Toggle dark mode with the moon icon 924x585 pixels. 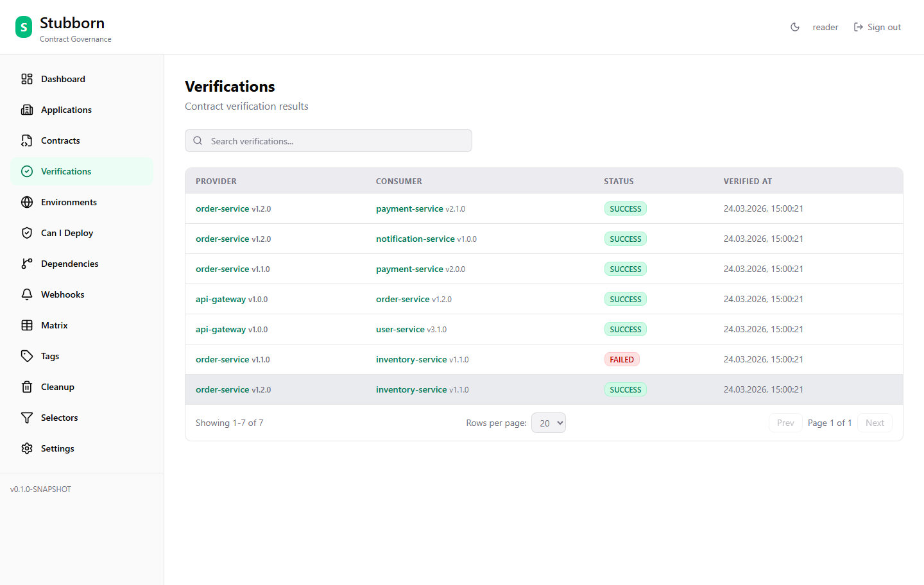795,27
